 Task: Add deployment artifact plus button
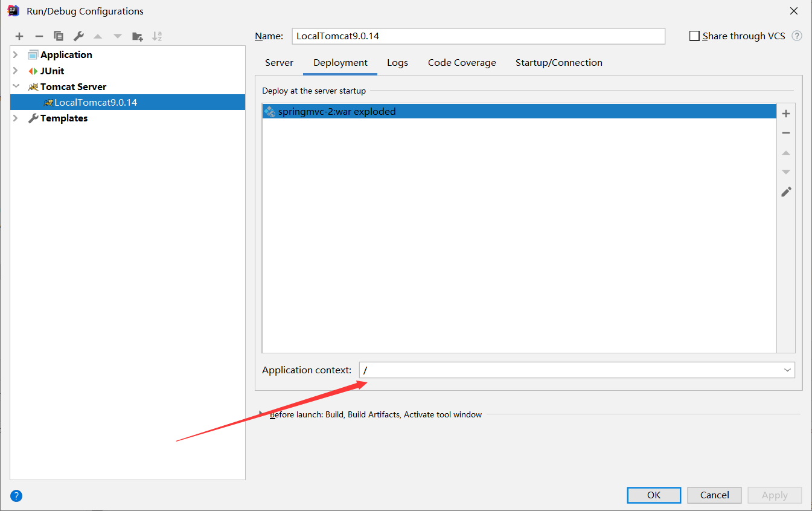click(x=786, y=114)
